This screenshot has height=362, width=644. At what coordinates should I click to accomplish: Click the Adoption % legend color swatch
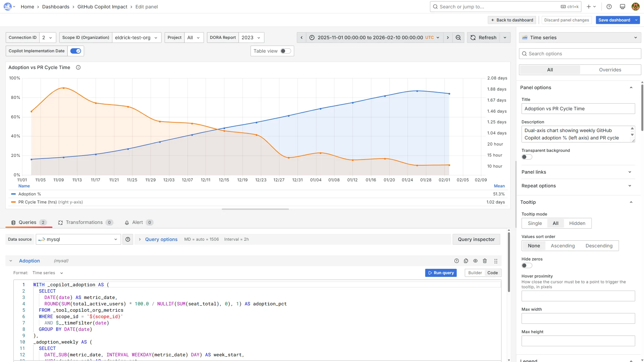pos(13,194)
